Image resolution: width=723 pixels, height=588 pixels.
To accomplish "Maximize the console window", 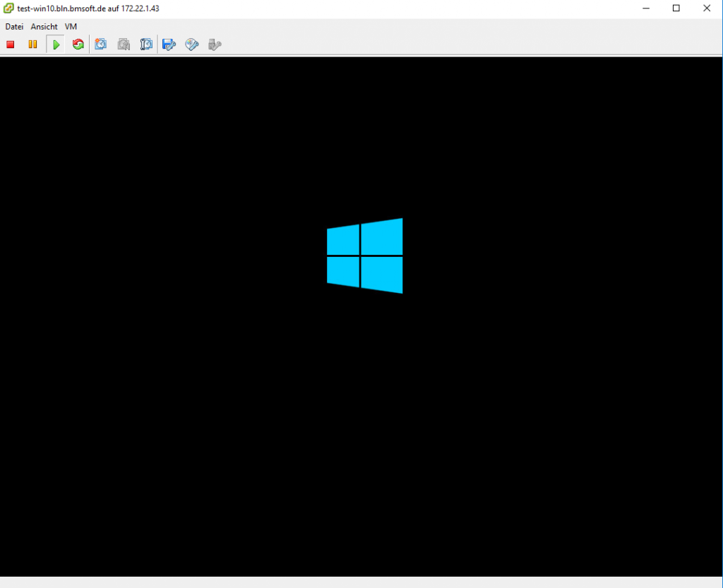I will tap(676, 8).
